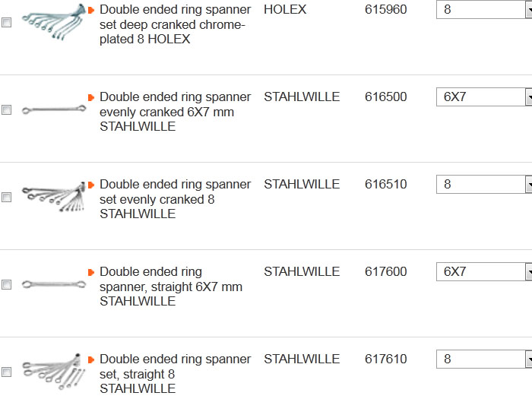Image resolution: width=532 pixels, height=418 pixels.
Task: Click orange arrow beside evenly cranked 6X7 spanner
Action: coord(91,97)
